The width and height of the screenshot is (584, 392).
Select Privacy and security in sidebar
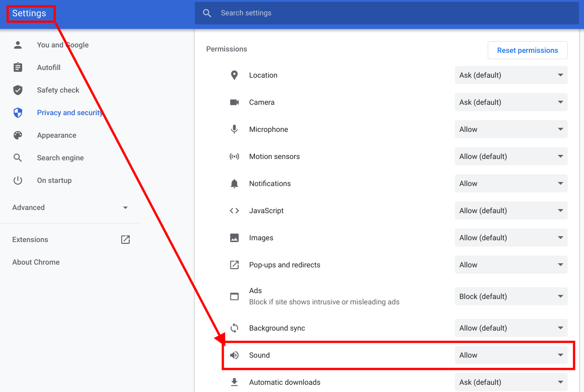70,112
